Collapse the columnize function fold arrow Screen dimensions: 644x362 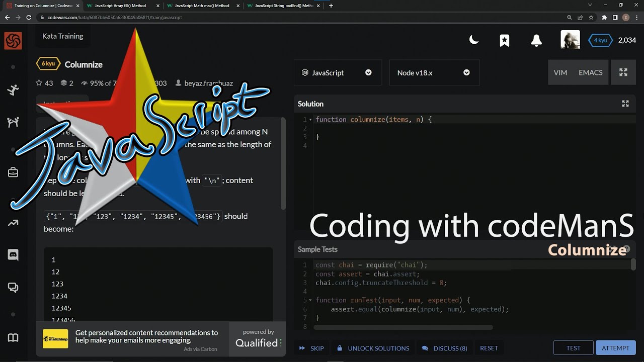tap(310, 120)
